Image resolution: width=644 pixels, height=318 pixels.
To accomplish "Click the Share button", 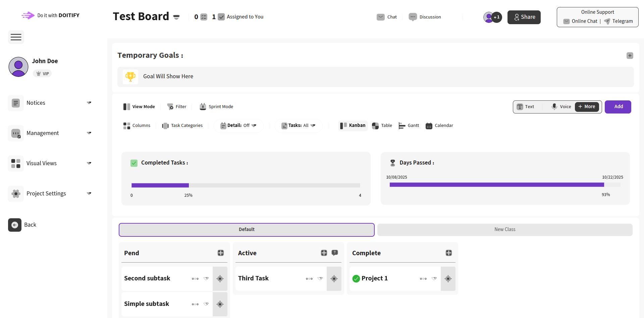I will pos(524,17).
